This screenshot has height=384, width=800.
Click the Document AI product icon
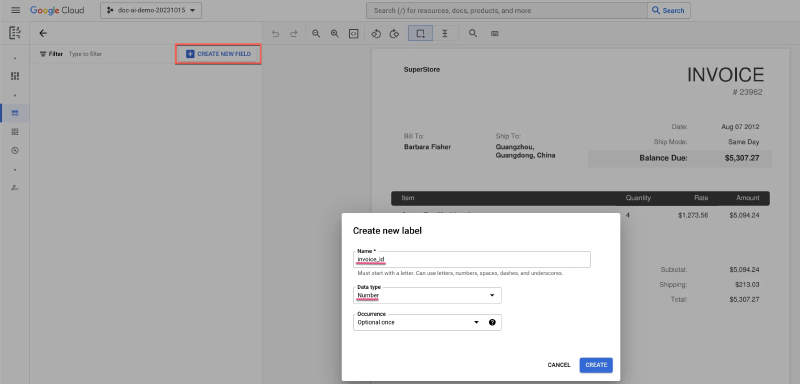coord(15,33)
